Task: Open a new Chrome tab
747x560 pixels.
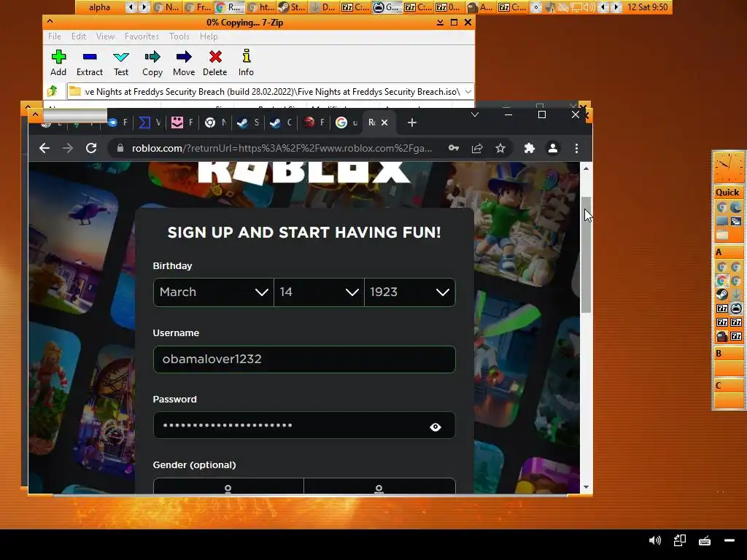Action: 412,122
